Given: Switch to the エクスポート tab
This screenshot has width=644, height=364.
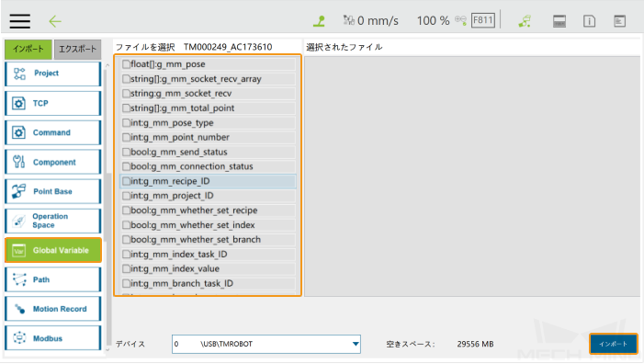Looking at the screenshot, I should tap(77, 50).
